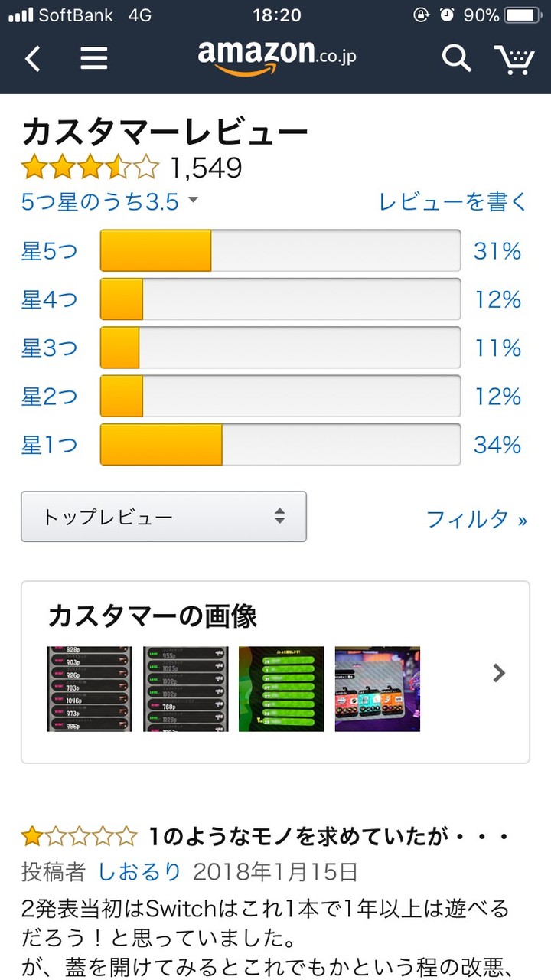
Task: Tap the Amazon.co.jp logo
Action: [276, 57]
